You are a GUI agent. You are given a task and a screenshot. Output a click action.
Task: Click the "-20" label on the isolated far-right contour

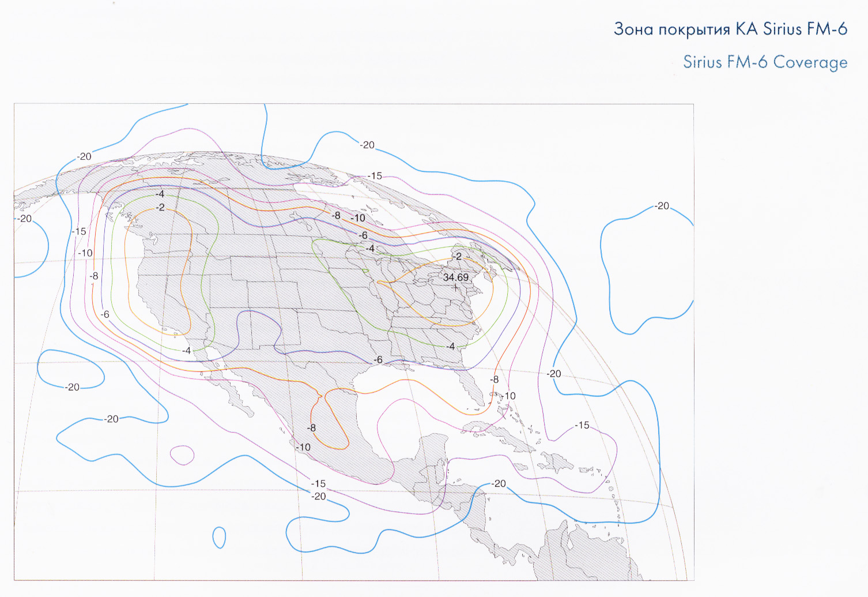[x=662, y=206]
